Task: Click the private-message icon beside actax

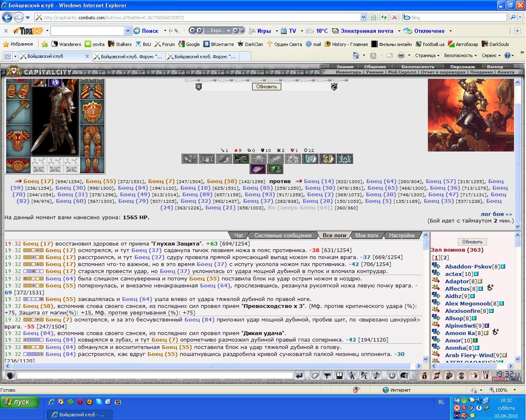Action: pos(436,274)
